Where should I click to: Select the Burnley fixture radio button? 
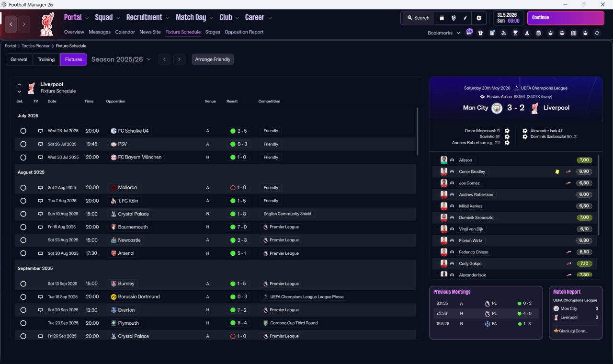click(23, 284)
